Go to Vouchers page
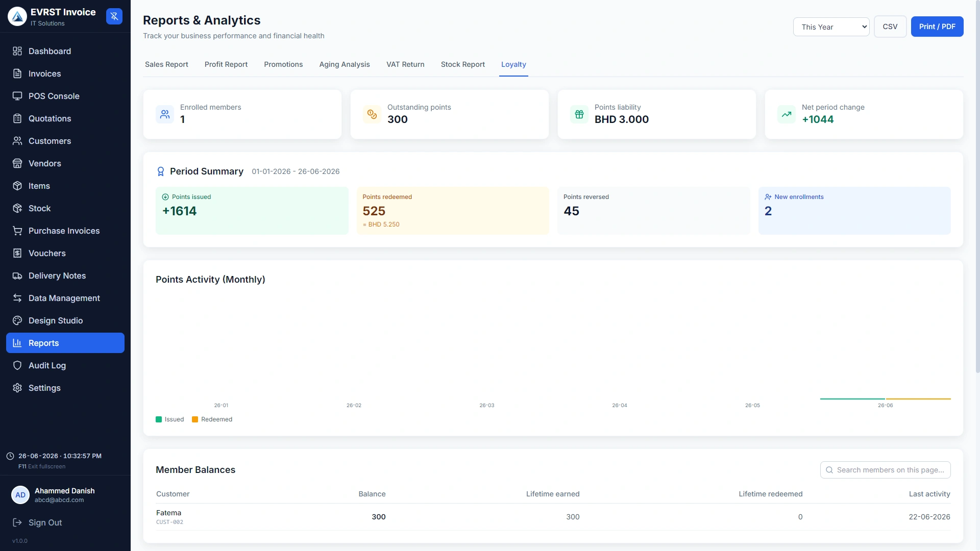This screenshot has width=980, height=551. (65, 253)
